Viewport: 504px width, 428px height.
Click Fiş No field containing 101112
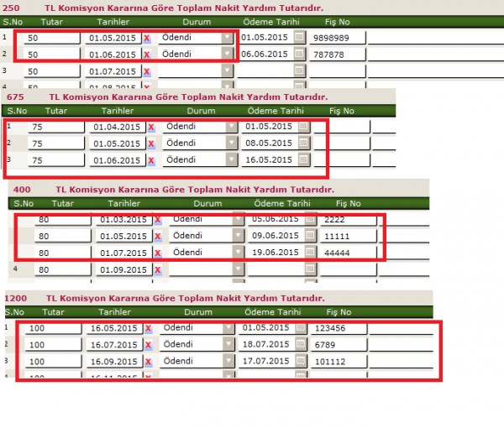[x=339, y=362]
